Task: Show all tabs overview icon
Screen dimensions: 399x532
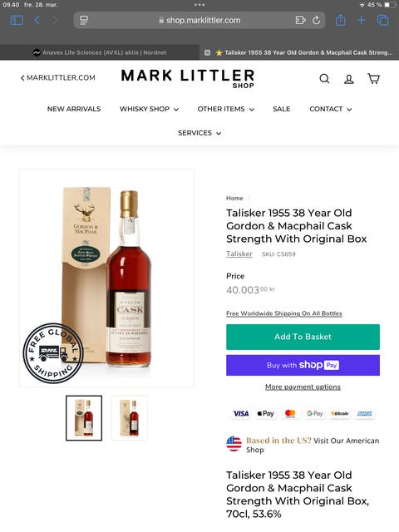Action: (383, 20)
